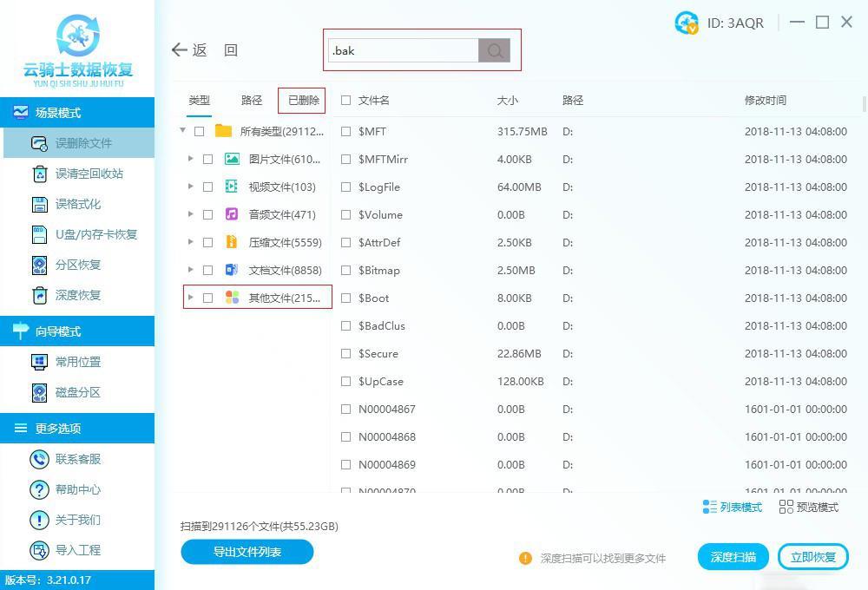Expand the 视频文件 tree node
Viewport: 868px width, 590px height.
[190, 187]
